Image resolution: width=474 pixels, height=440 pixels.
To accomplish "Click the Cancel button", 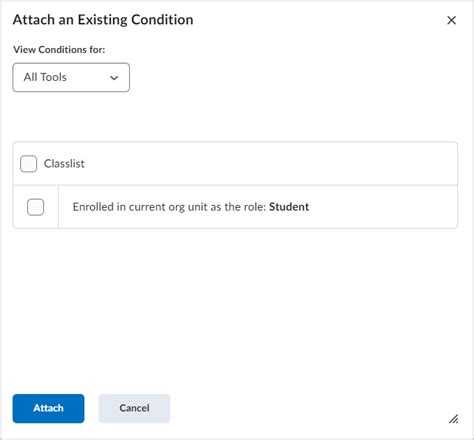I will click(x=134, y=408).
